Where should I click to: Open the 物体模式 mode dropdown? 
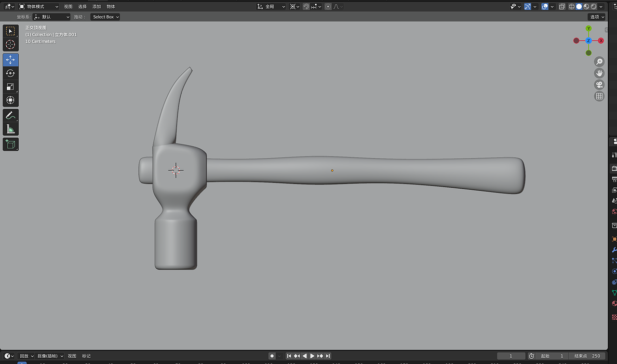[x=39, y=7]
